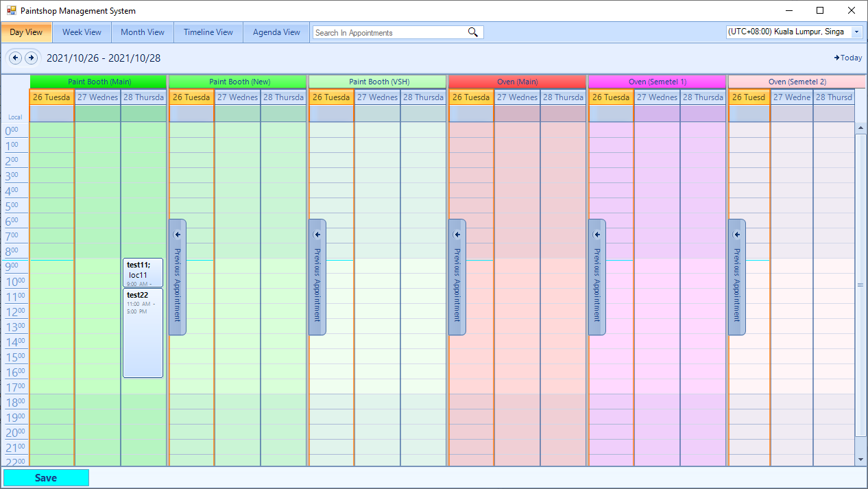Open the Agenda View tab

[276, 32]
